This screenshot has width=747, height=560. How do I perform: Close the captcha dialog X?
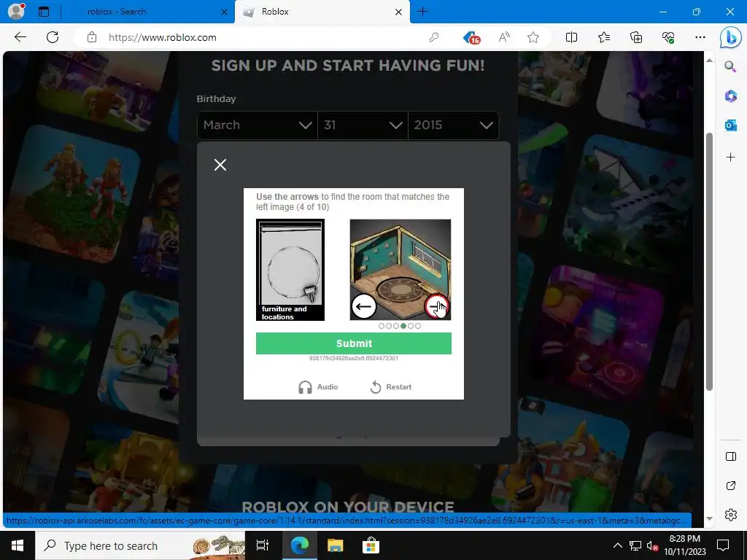[220, 165]
